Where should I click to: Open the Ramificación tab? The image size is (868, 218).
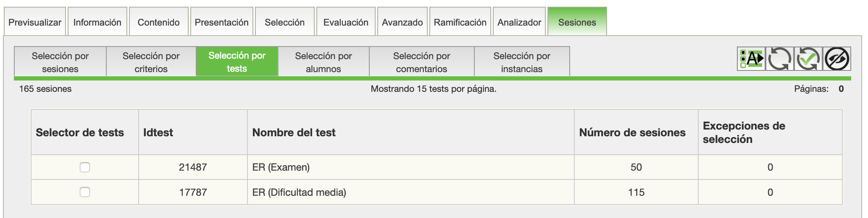tap(460, 22)
